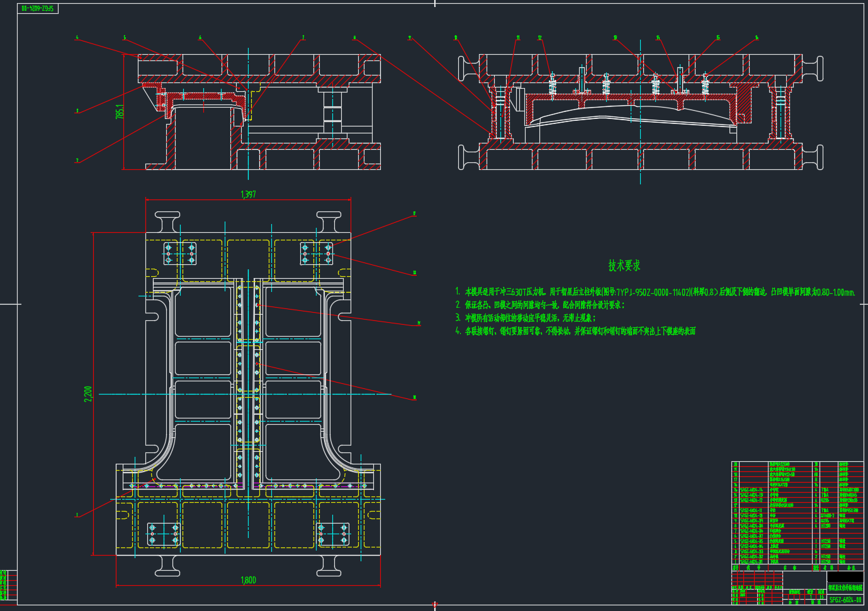Select balloon number 7 in front section view
Image resolution: width=868 pixels, height=611 pixels.
tap(303, 38)
